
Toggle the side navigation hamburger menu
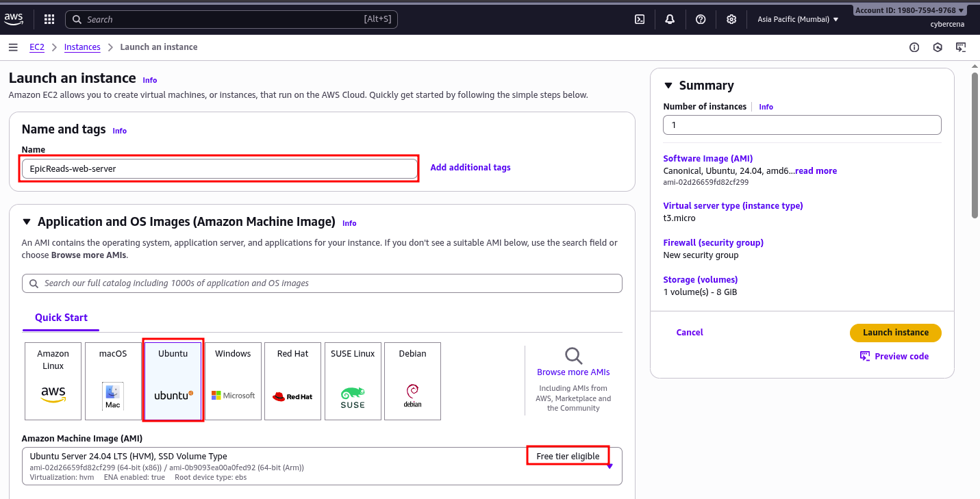[x=13, y=47]
